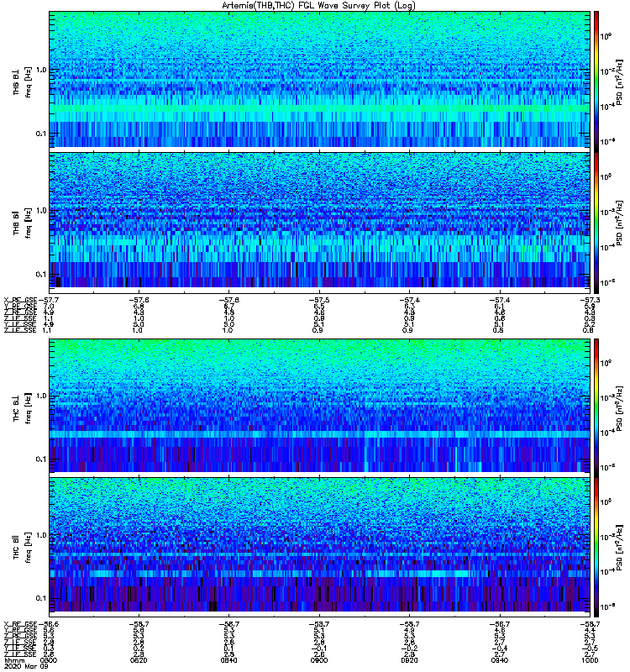Click the '2020 Mar 09' date label
The height and width of the screenshot is (672, 630).
[26, 666]
